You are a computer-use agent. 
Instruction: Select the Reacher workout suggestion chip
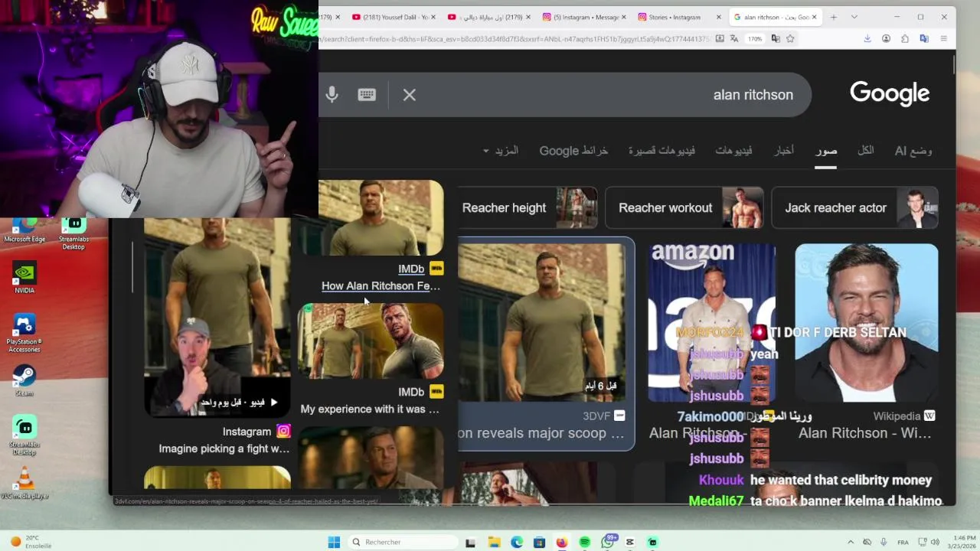pyautogui.click(x=684, y=208)
